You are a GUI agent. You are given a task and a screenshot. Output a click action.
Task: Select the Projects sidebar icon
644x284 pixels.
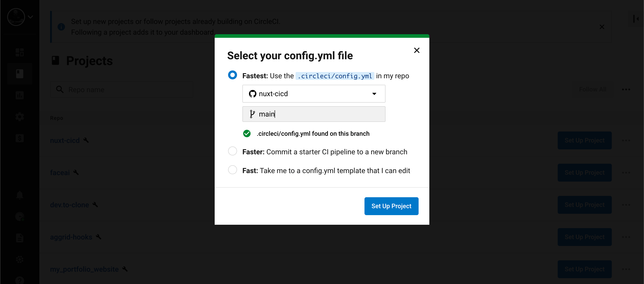pyautogui.click(x=19, y=73)
